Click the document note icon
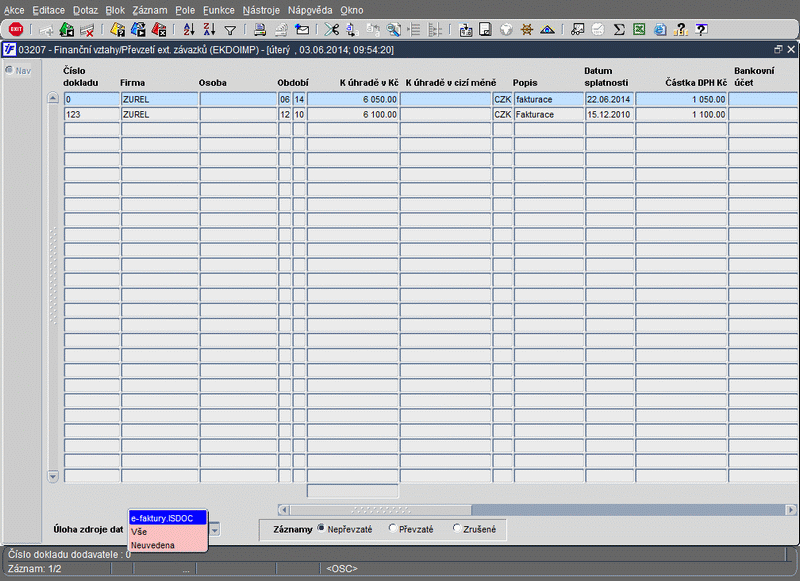The image size is (800, 581). point(485,30)
